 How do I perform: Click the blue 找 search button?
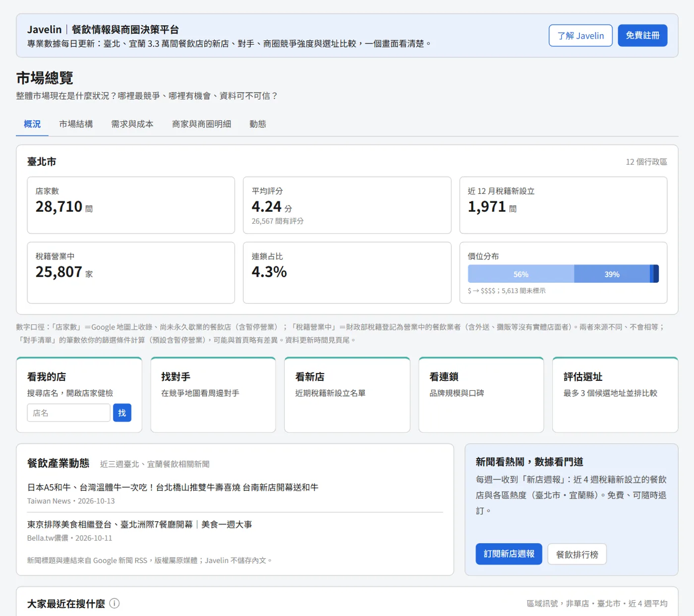122,413
